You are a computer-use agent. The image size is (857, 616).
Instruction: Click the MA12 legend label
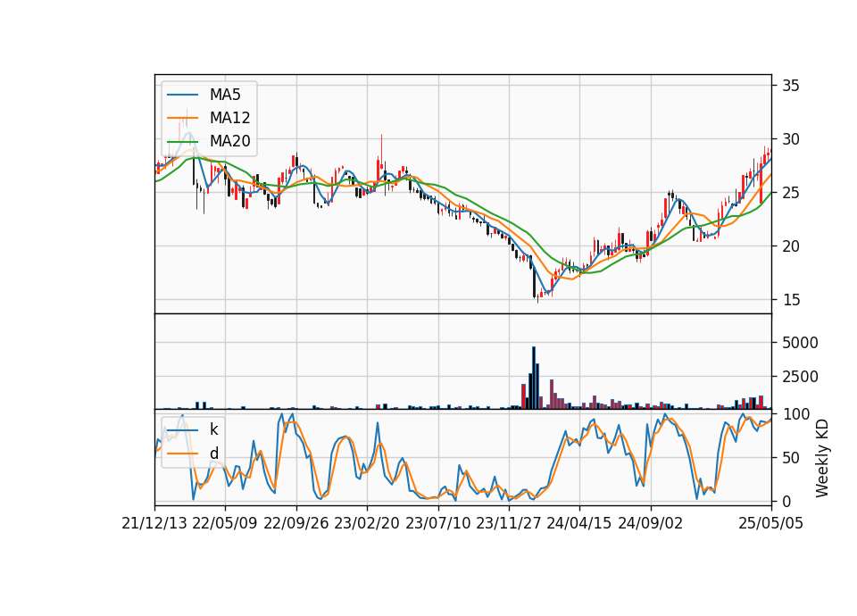[x=229, y=118]
